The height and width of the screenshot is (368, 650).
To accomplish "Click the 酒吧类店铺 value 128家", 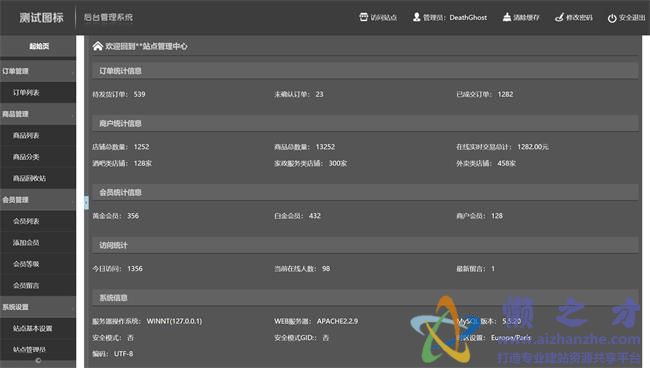I will (x=143, y=163).
